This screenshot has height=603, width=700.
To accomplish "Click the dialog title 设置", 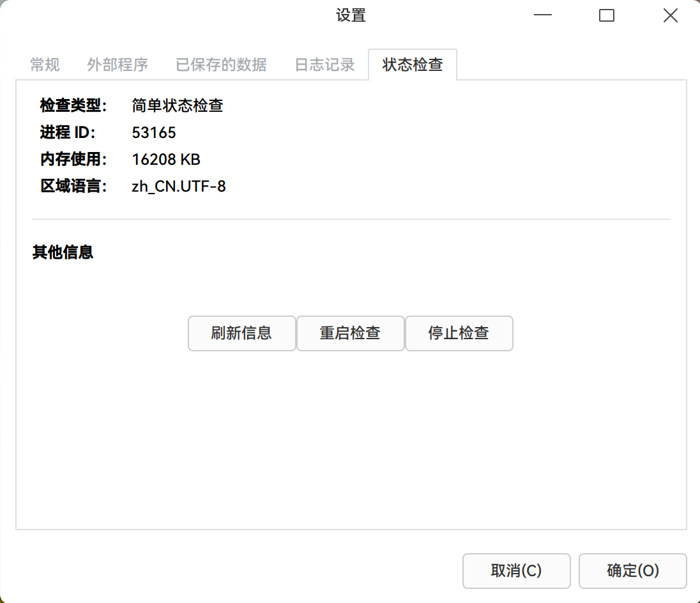I will 350,15.
